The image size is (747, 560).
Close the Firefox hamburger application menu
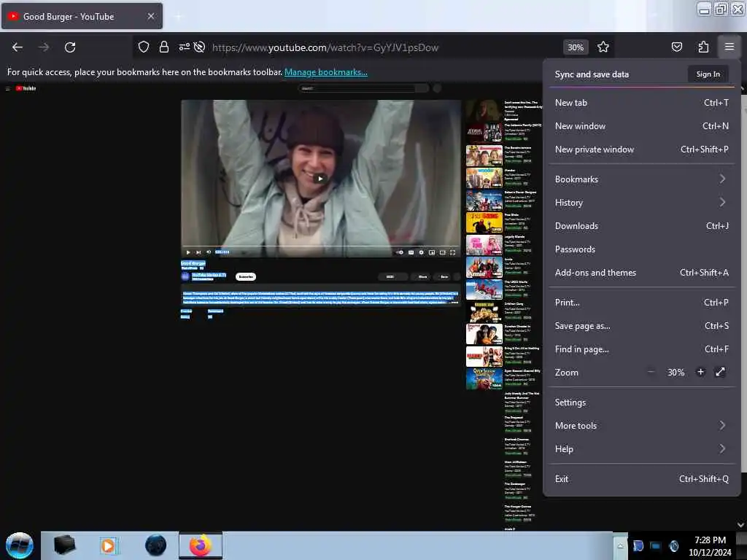[729, 47]
